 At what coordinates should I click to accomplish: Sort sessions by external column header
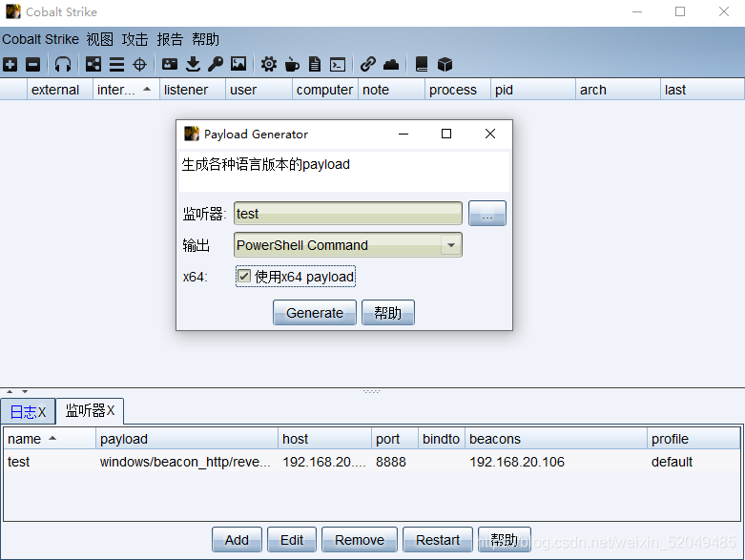[x=60, y=90]
